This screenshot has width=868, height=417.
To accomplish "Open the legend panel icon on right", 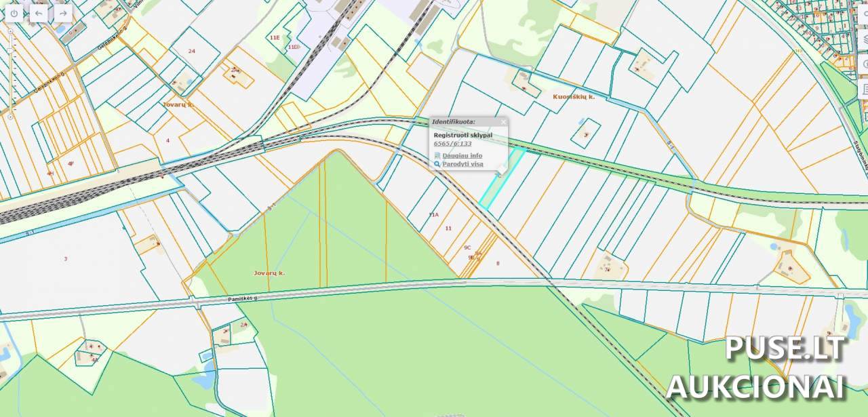I will tap(864, 89).
